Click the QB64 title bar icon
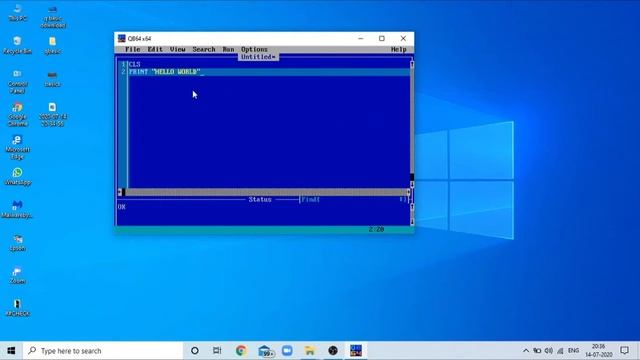The image size is (640, 360). tap(122, 38)
